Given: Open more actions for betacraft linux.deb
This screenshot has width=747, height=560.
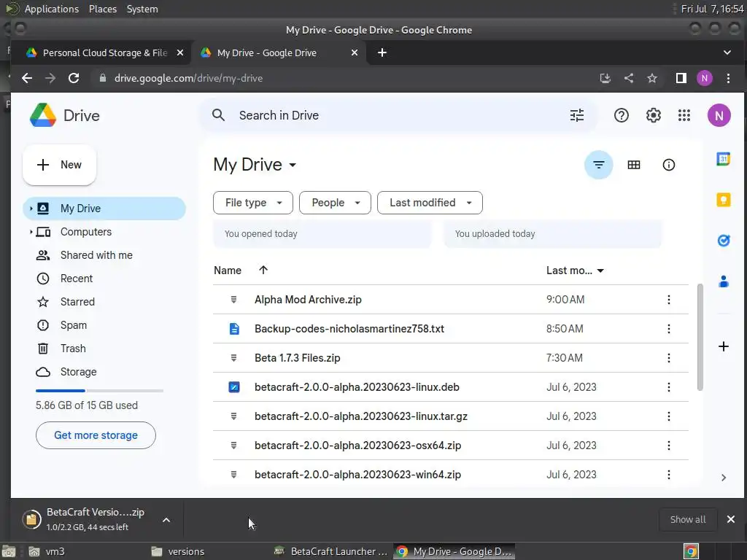Looking at the screenshot, I should coord(668,387).
